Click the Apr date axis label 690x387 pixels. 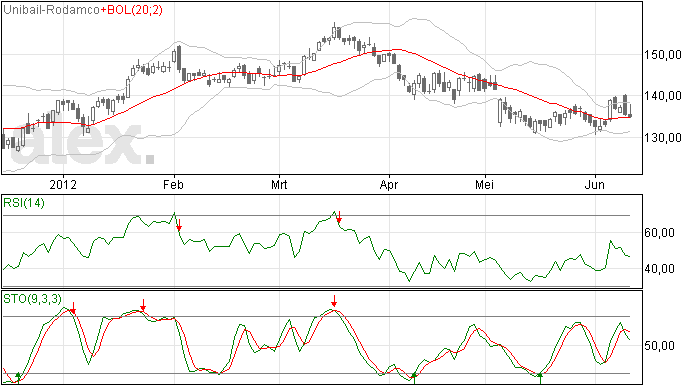389,184
